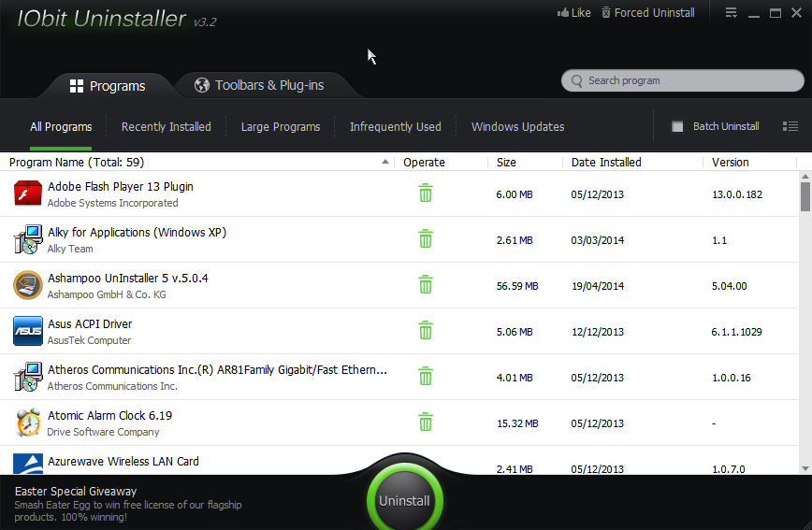Click trash icon for Atheros Communications entry

pos(425,377)
